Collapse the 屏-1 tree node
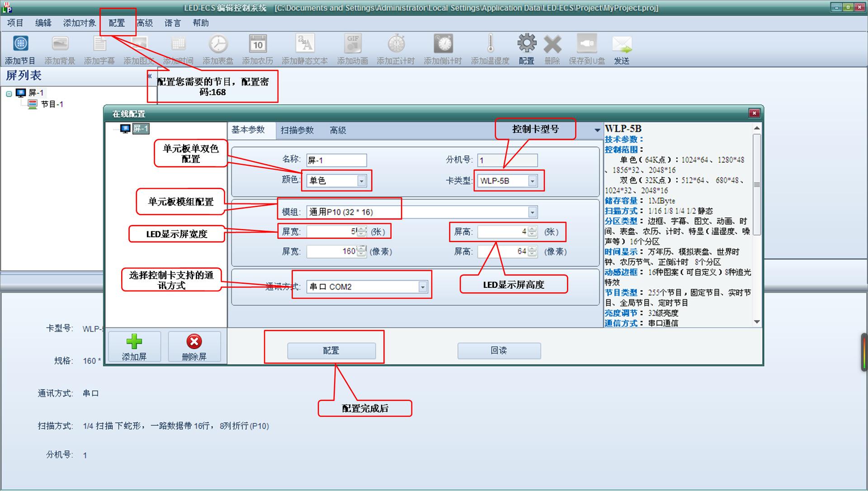868x491 pixels. click(x=9, y=94)
